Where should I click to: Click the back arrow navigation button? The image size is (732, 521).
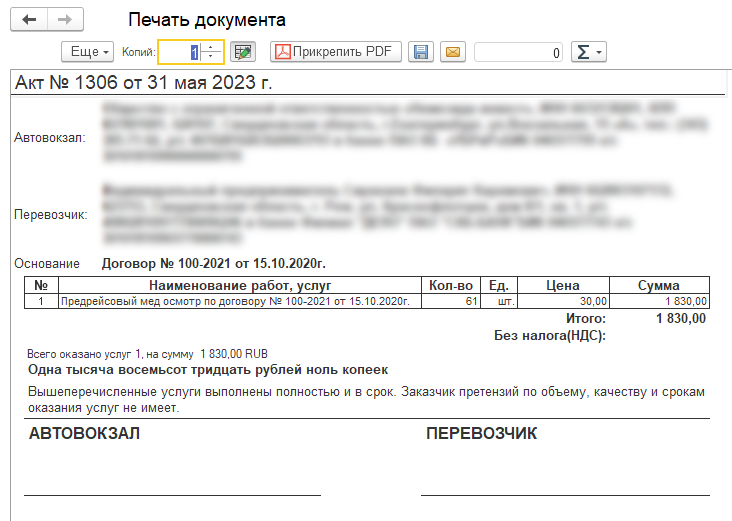pos(29,20)
